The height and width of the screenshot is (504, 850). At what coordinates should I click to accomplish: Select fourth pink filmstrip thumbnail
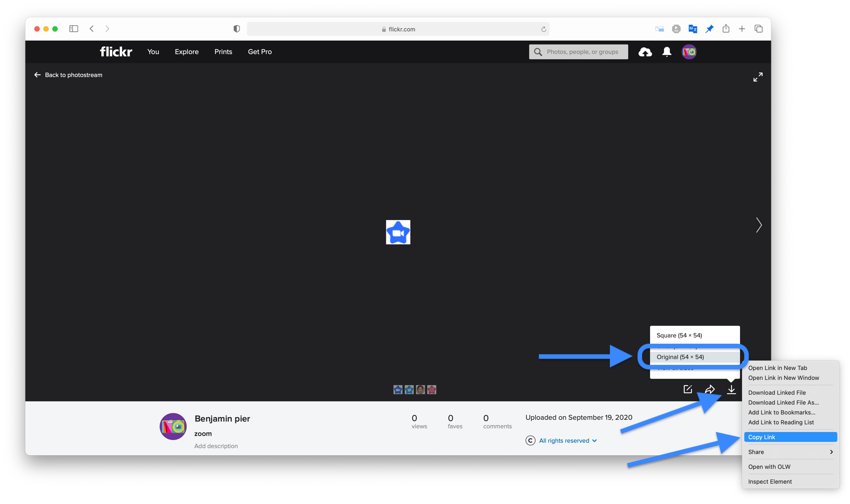[431, 390]
